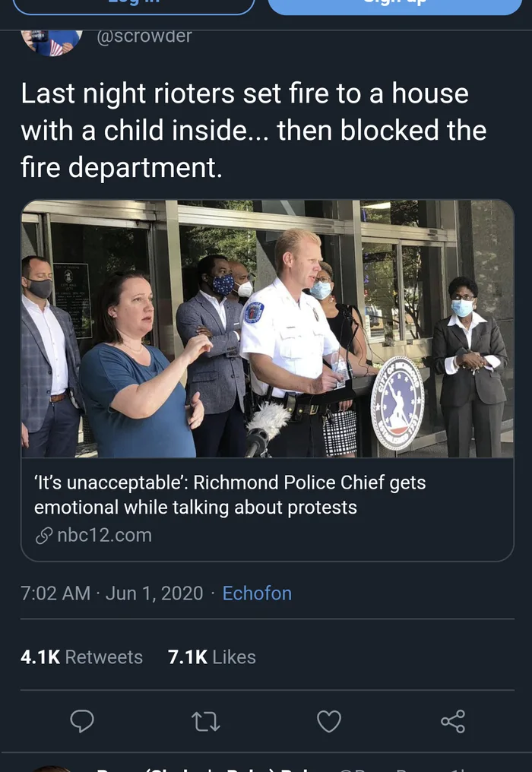
Task: Open the tweet author's profile avatar
Action: click(x=51, y=41)
